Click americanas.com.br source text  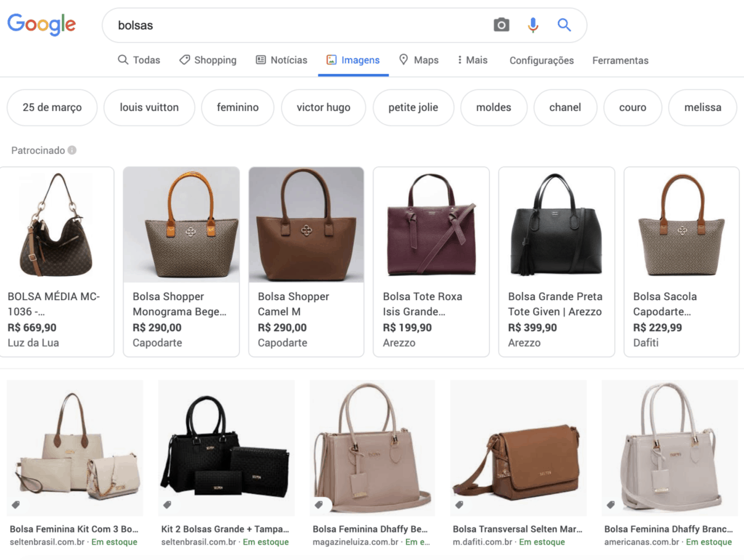642,542
